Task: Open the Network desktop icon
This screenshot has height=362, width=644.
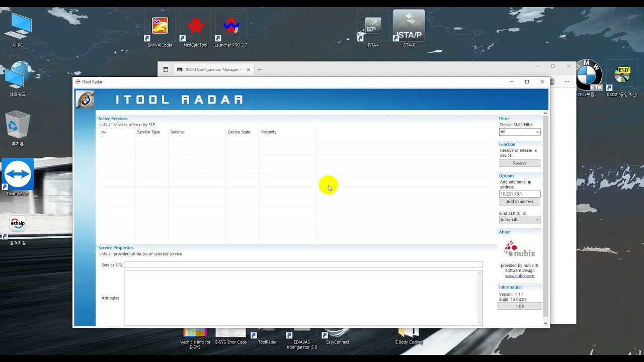Action: pyautogui.click(x=18, y=79)
